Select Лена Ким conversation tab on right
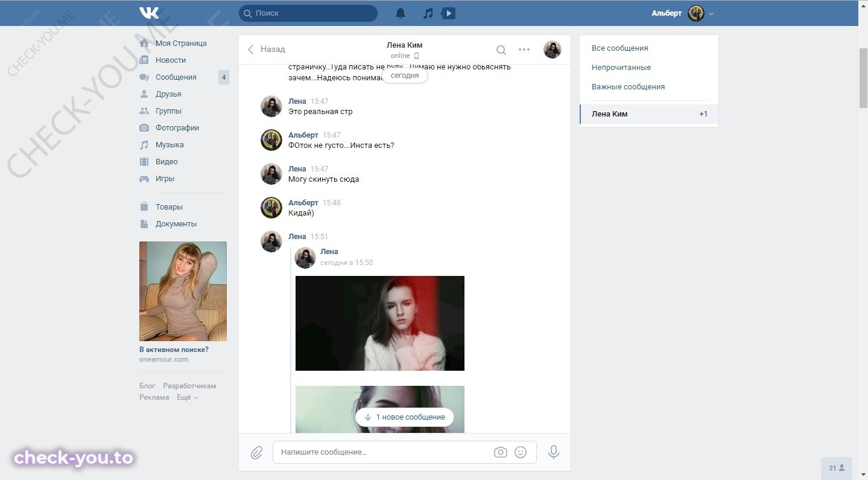The image size is (868, 480). 649,114
